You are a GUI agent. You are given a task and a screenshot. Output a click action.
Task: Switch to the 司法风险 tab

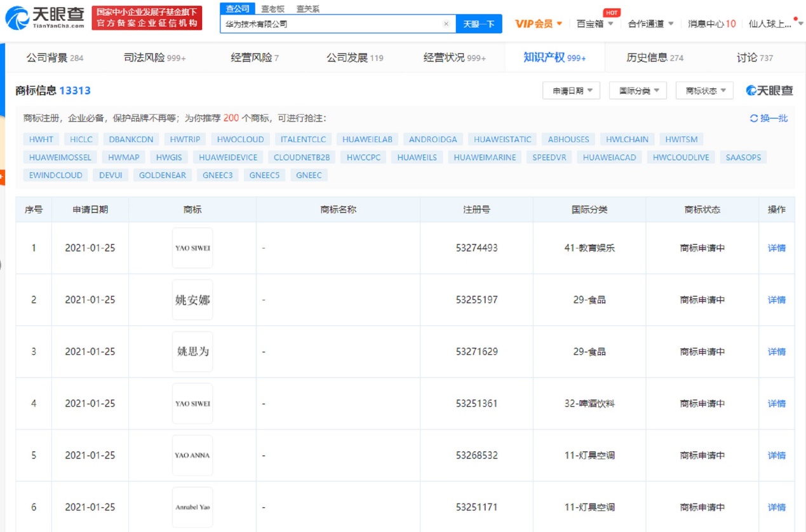coord(154,58)
